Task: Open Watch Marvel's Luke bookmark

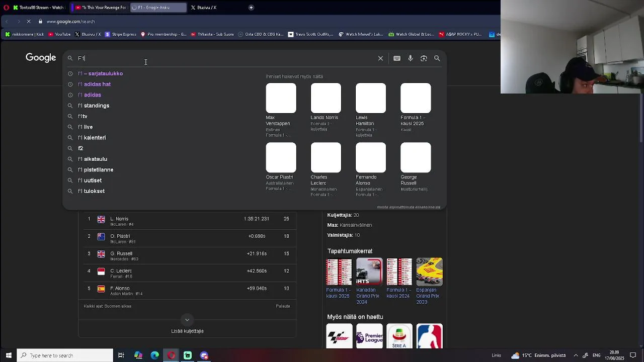Action: pyautogui.click(x=361, y=34)
